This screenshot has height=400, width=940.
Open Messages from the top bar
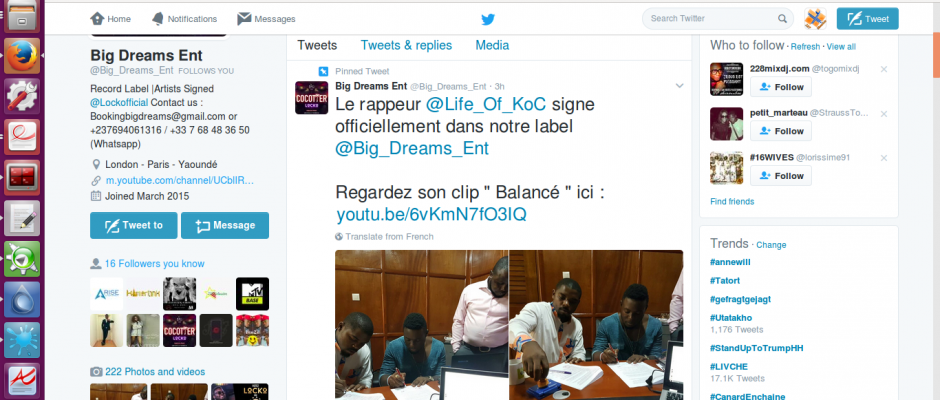(266, 19)
